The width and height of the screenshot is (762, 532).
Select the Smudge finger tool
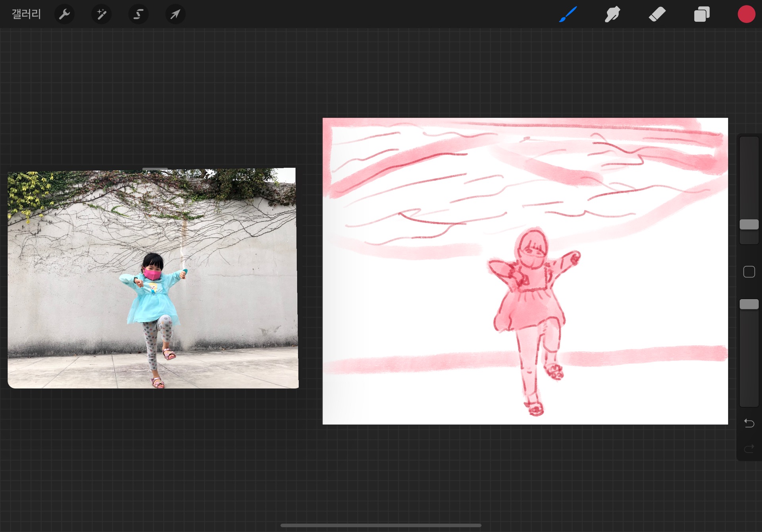pos(612,15)
